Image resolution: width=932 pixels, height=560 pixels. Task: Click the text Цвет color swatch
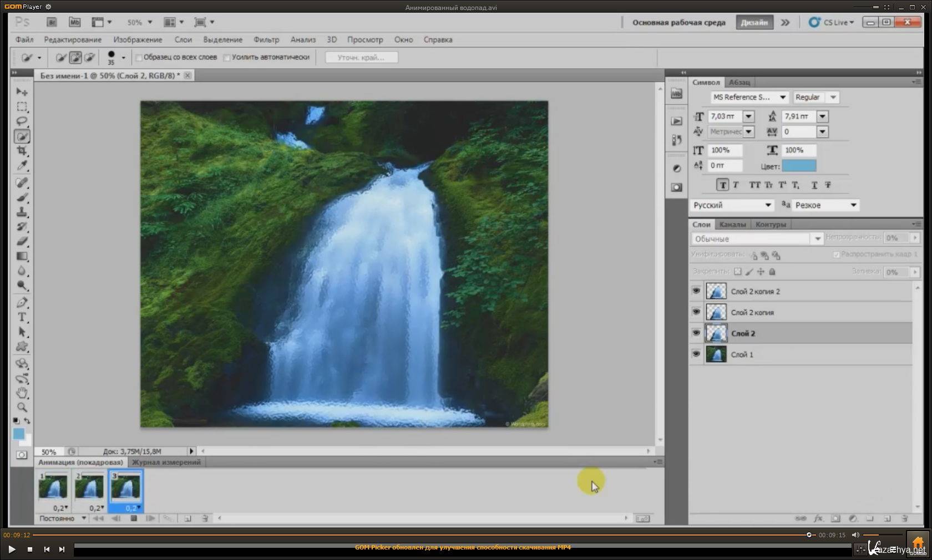798,166
